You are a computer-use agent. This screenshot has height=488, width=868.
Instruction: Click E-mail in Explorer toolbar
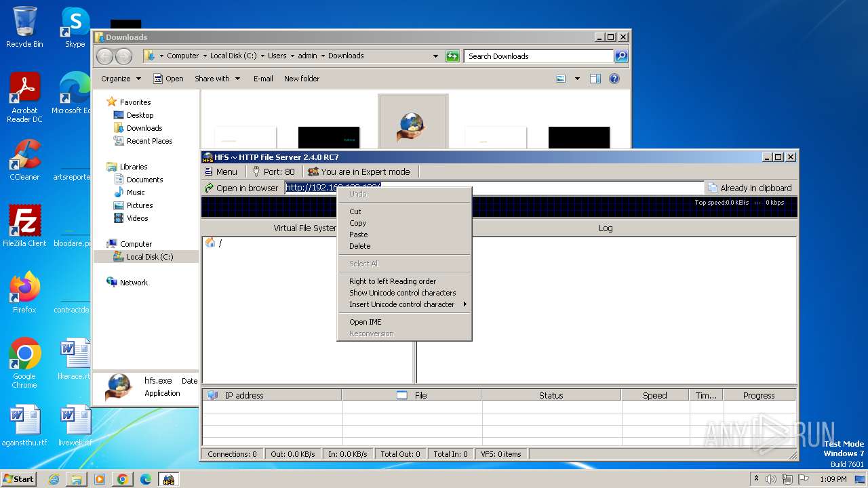pyautogui.click(x=263, y=79)
